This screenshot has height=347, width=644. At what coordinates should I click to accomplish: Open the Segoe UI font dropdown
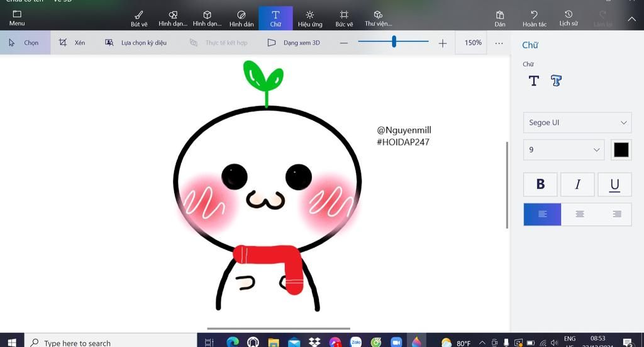click(577, 123)
